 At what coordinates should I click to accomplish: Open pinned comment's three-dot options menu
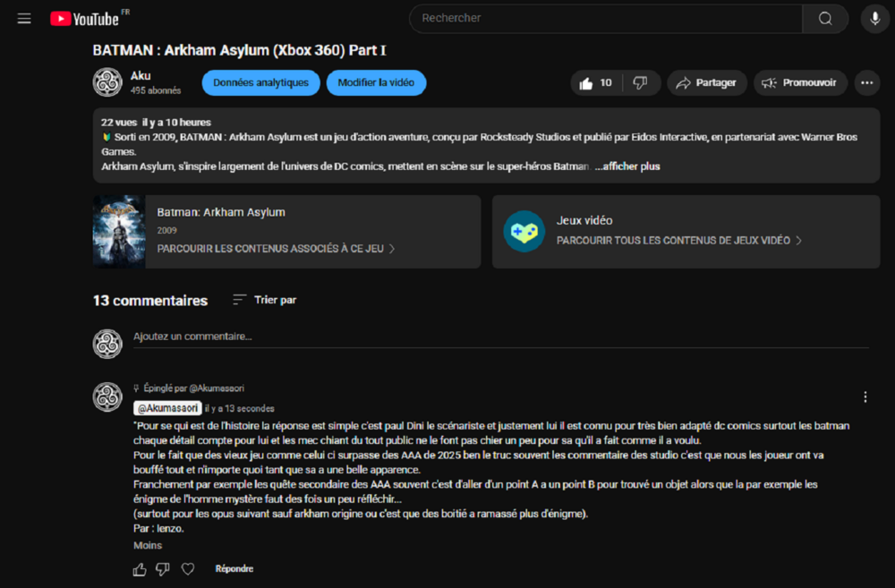[865, 397]
